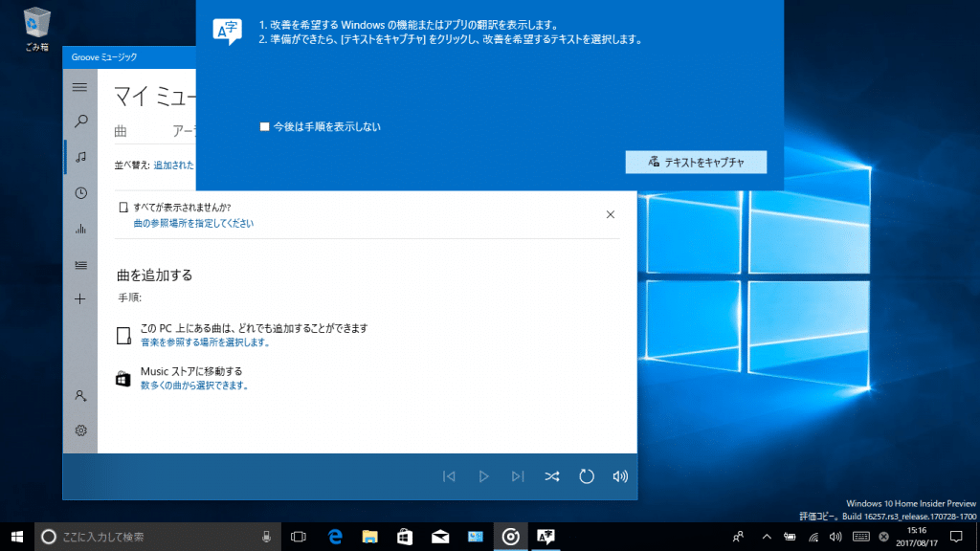Open My Music via the note icon

(x=80, y=157)
